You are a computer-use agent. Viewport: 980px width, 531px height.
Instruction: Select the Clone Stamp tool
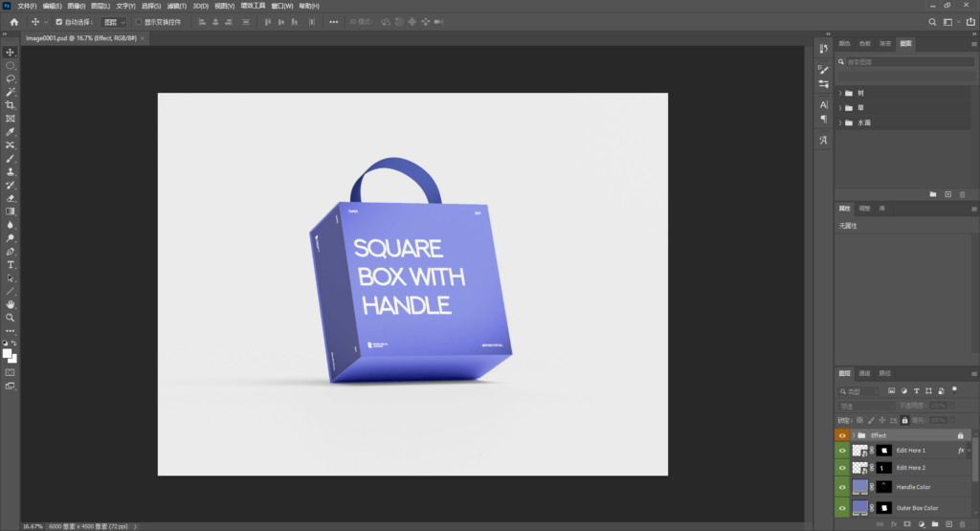pyautogui.click(x=10, y=172)
